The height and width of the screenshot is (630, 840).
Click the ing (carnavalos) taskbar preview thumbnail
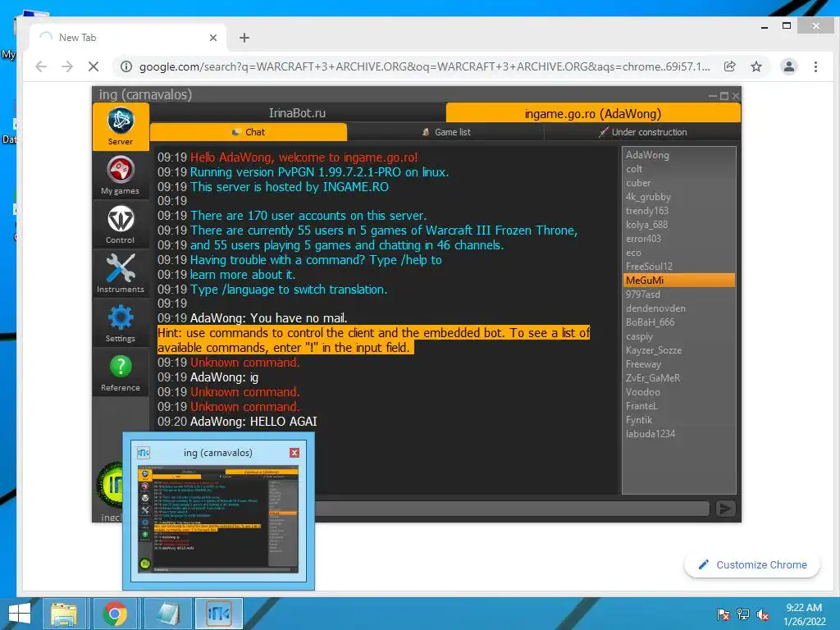pyautogui.click(x=218, y=518)
